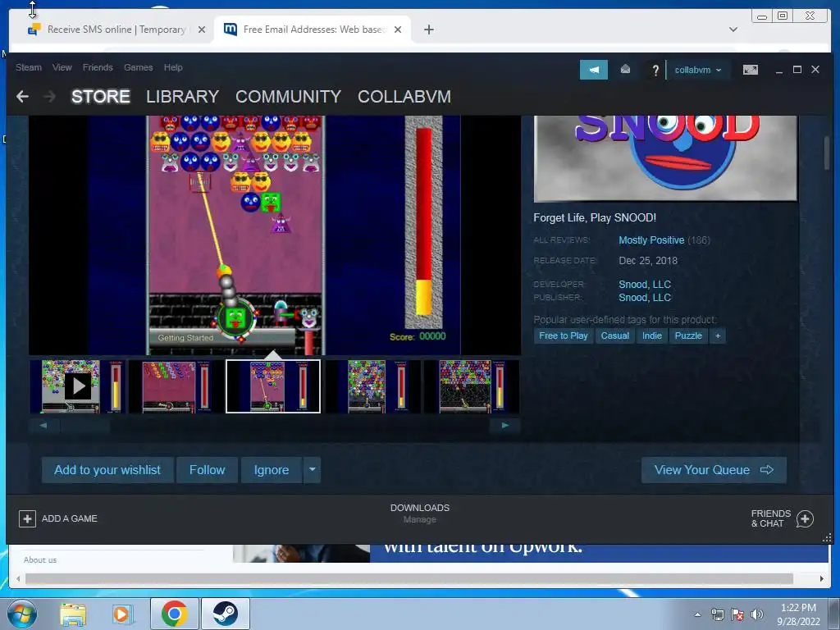The width and height of the screenshot is (840, 630).
Task: Open Steam announcements megaphone icon
Action: pos(594,70)
